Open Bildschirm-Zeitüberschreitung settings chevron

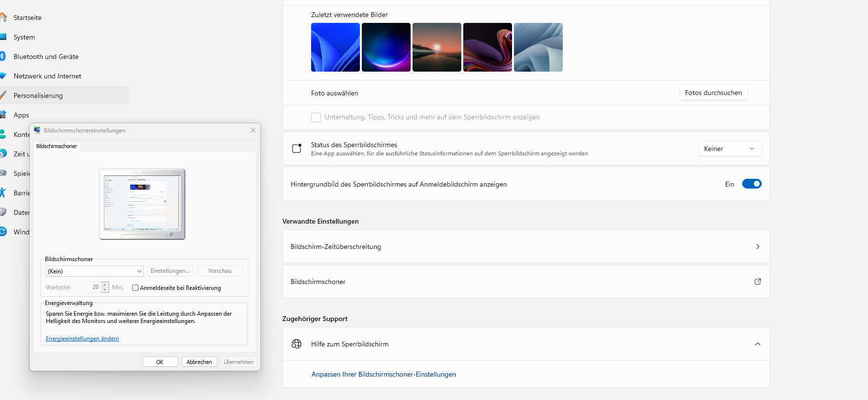[x=758, y=247]
